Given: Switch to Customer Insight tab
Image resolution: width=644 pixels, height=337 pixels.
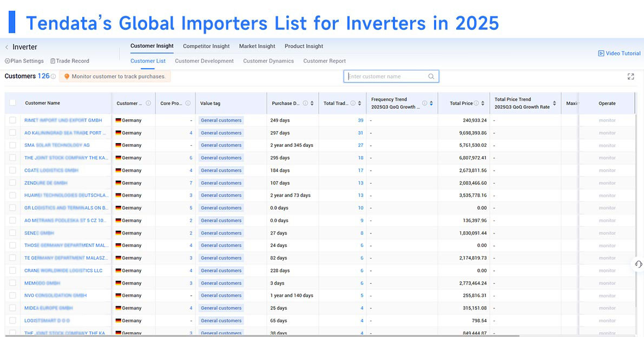Looking at the screenshot, I should [x=152, y=46].
